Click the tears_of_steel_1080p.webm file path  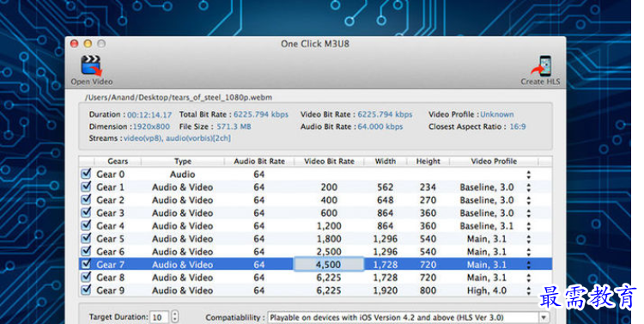[x=179, y=97]
